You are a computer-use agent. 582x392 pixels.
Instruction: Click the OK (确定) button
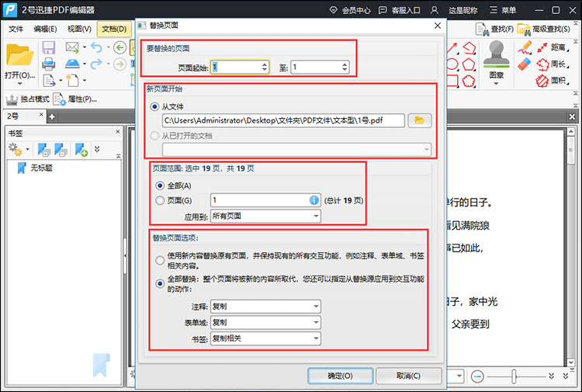click(x=341, y=376)
